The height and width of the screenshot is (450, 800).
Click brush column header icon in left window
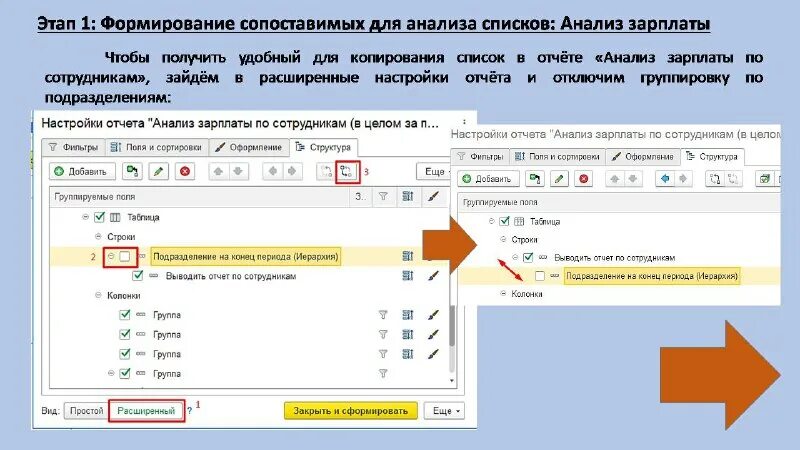point(433,196)
